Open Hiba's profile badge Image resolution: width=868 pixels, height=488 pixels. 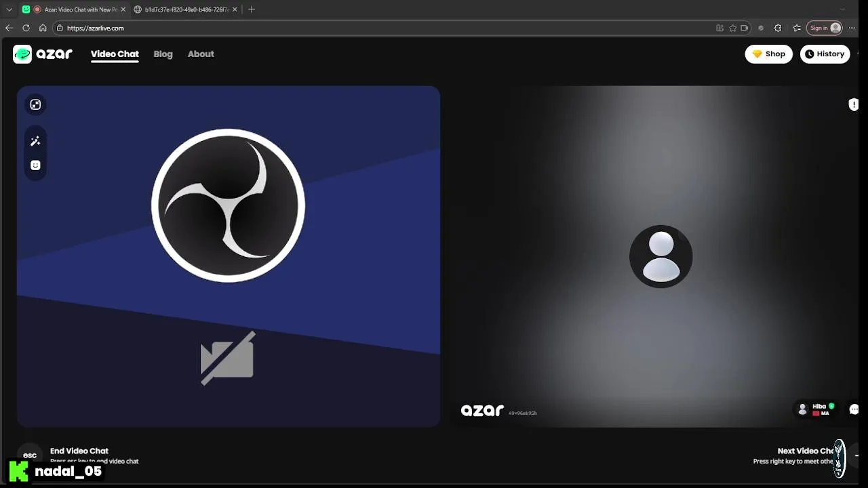(x=816, y=409)
